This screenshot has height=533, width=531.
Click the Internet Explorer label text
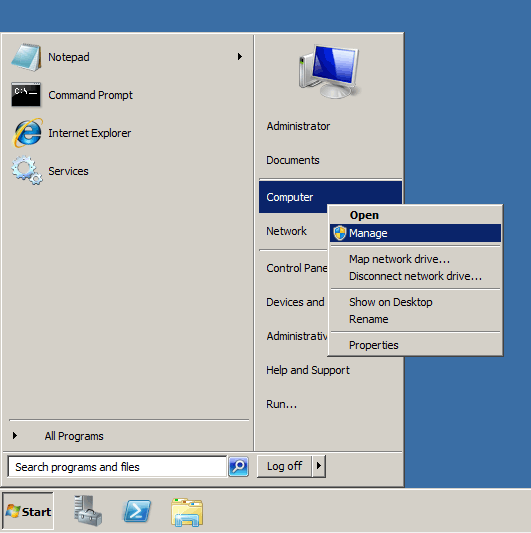89,133
